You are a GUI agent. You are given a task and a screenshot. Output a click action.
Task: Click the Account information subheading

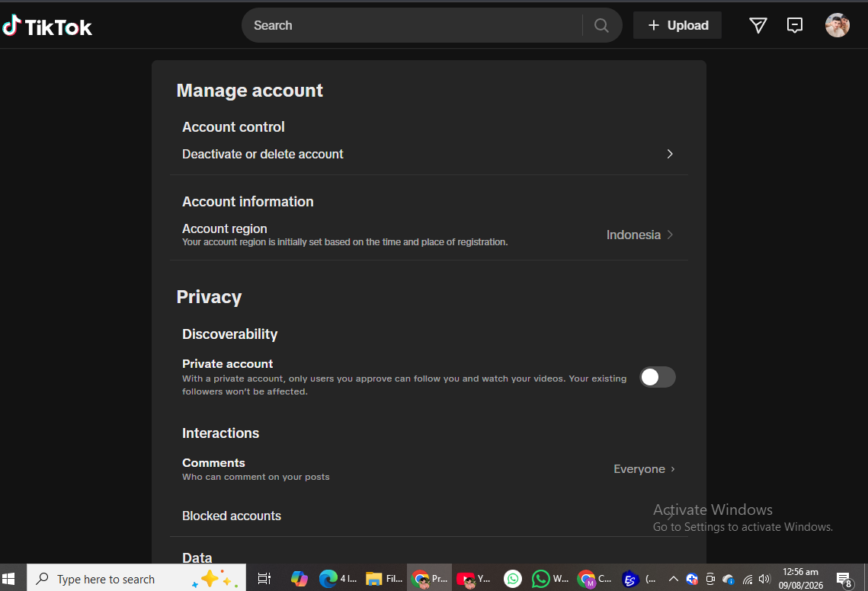point(248,201)
